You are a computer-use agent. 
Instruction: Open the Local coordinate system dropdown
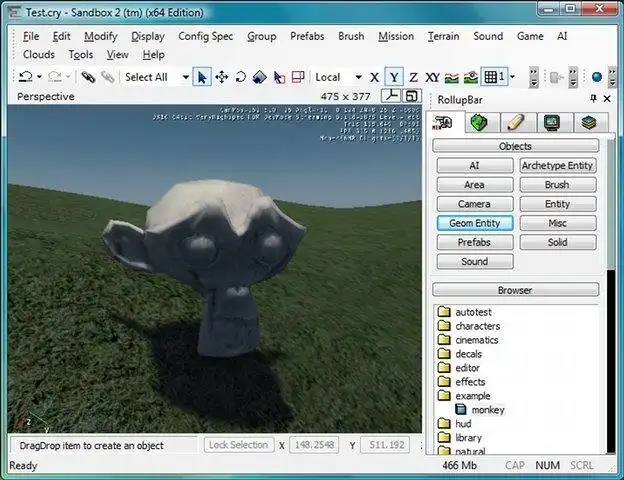pyautogui.click(x=359, y=77)
